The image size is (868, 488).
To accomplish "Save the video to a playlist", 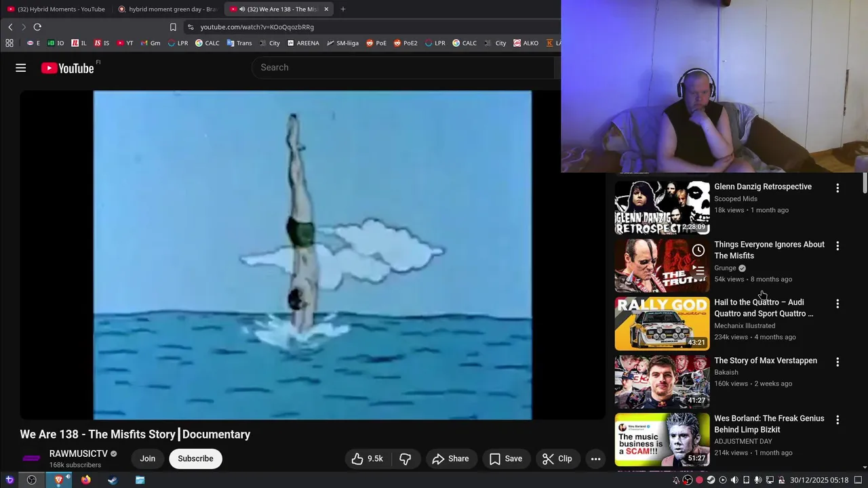I will [x=506, y=459].
